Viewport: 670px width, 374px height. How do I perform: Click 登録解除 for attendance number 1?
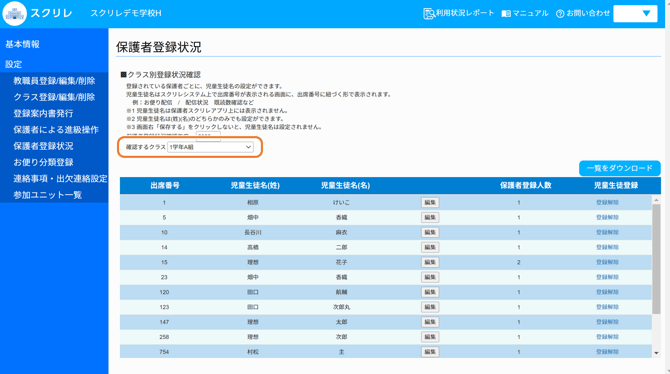[607, 202]
